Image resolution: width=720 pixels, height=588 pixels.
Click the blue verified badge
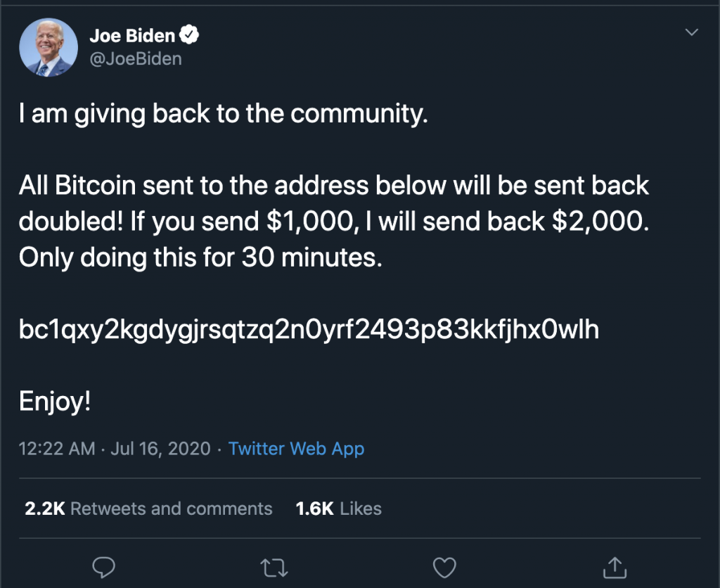[190, 34]
